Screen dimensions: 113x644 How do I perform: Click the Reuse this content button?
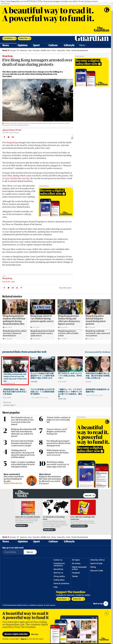click(x=65, y=288)
